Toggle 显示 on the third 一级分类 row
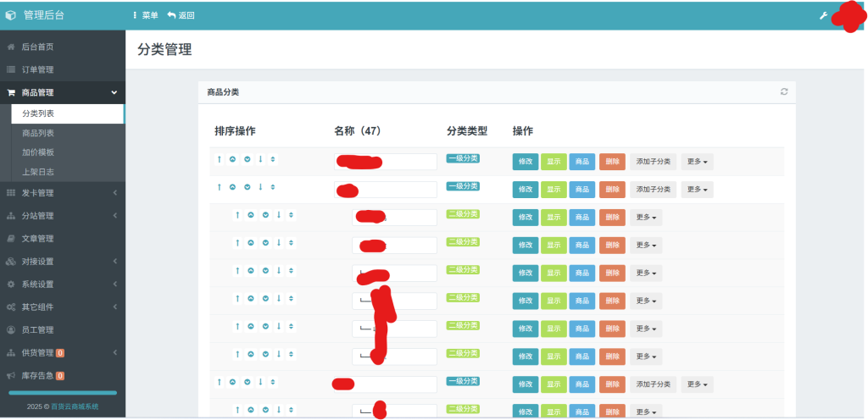868x420 pixels. 554,384
